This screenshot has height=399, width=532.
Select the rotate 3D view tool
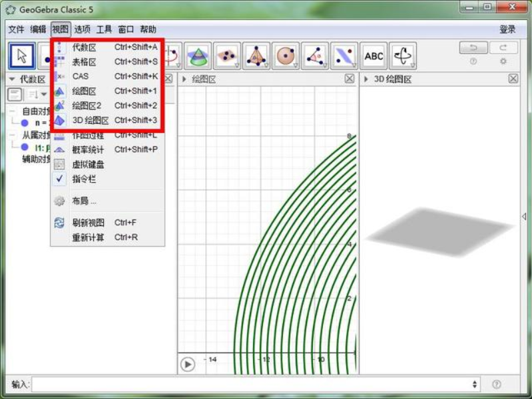[403, 56]
